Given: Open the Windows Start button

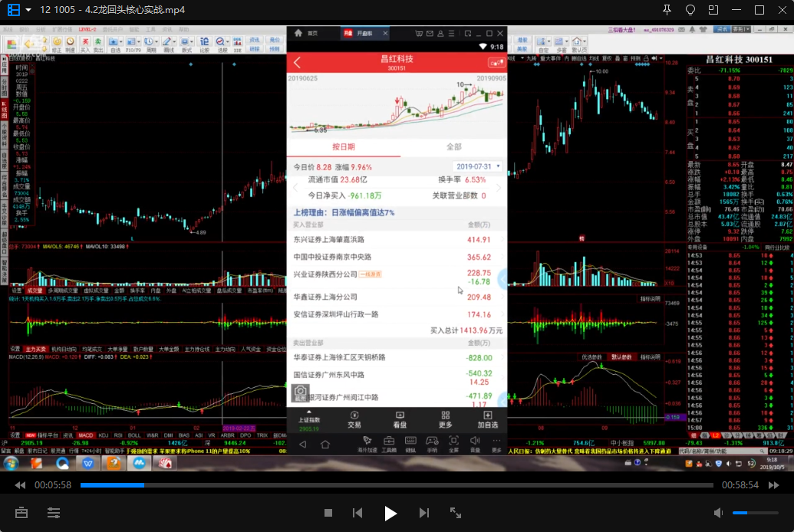Looking at the screenshot, I should coord(12,463).
